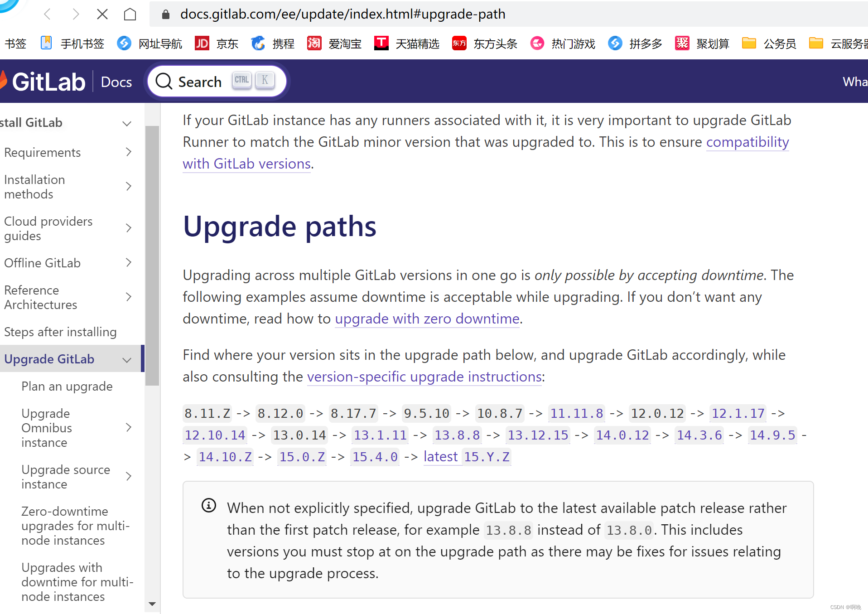
Task: Open the 12.1.17 version link
Action: [x=738, y=413]
